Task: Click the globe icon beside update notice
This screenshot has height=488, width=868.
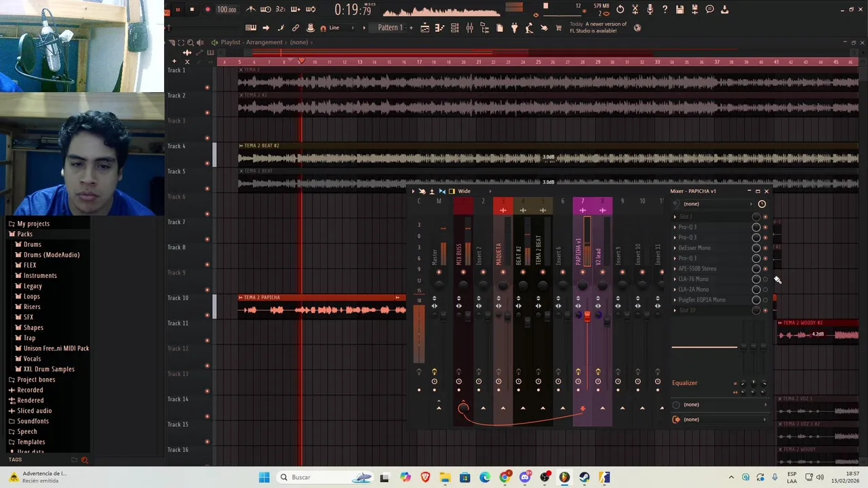Action: coord(637,28)
